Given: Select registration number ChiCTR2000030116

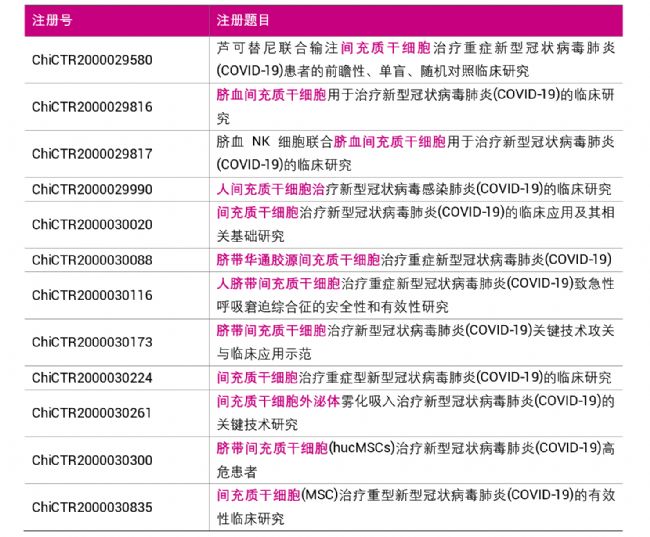Looking at the screenshot, I should click(92, 295).
